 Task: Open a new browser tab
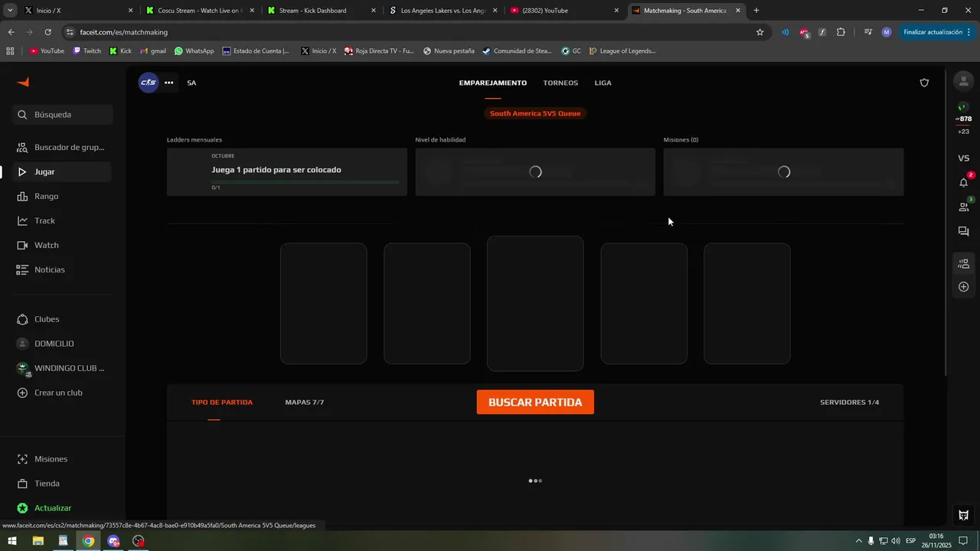(x=756, y=11)
